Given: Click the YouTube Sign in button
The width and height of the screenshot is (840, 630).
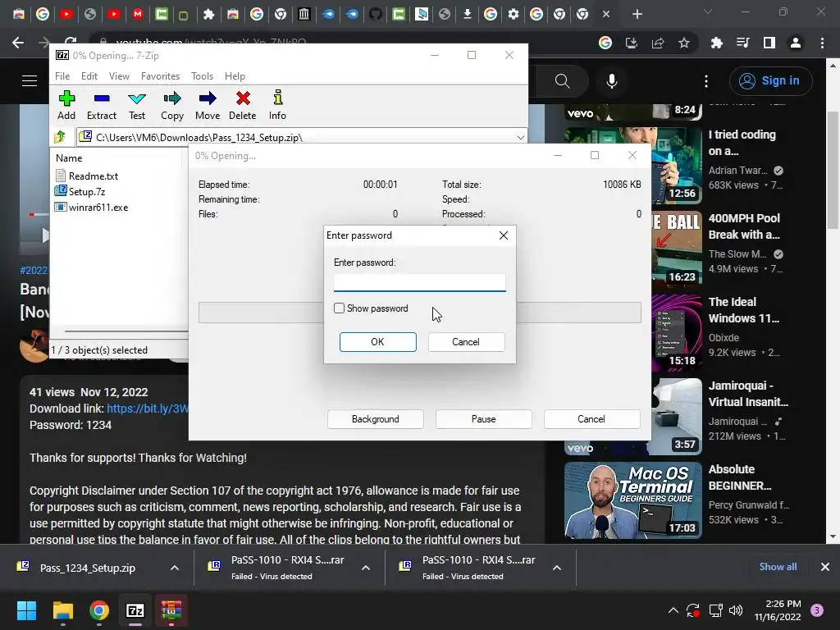Looking at the screenshot, I should 770,81.
